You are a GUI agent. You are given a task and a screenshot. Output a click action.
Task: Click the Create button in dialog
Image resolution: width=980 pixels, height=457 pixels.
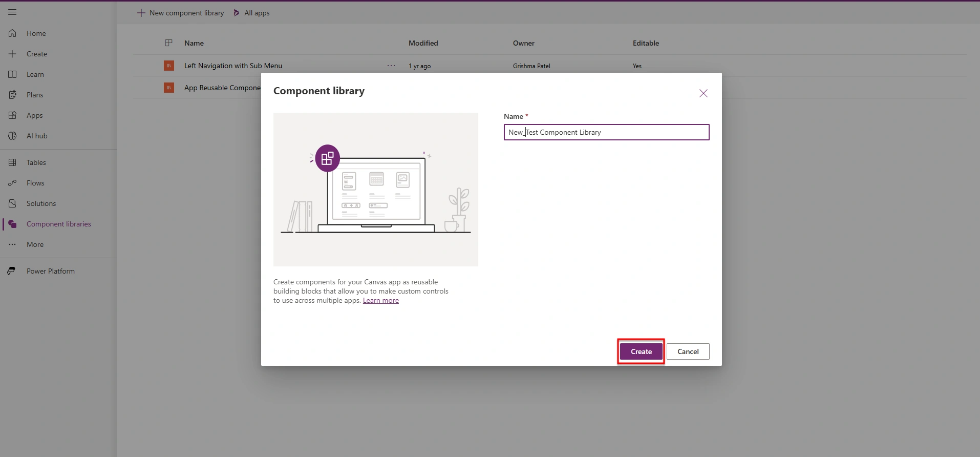click(x=641, y=351)
